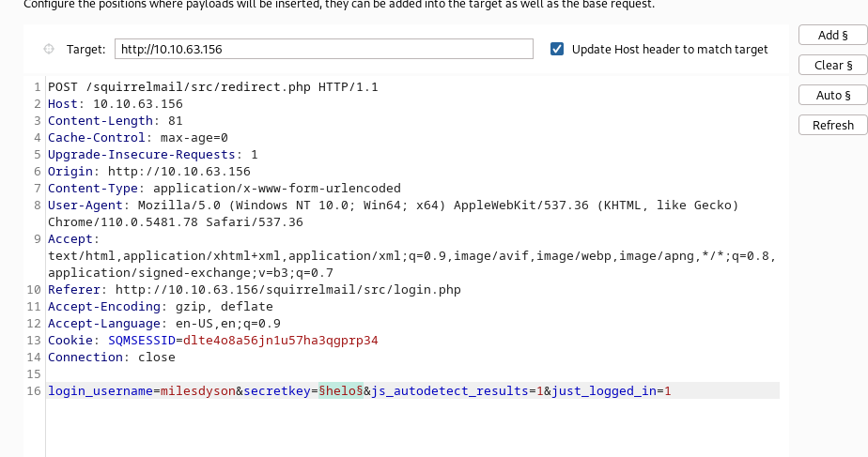Click the SQMSESSID cookie value
Image resolution: width=868 pixels, height=457 pixels.
tap(280, 340)
